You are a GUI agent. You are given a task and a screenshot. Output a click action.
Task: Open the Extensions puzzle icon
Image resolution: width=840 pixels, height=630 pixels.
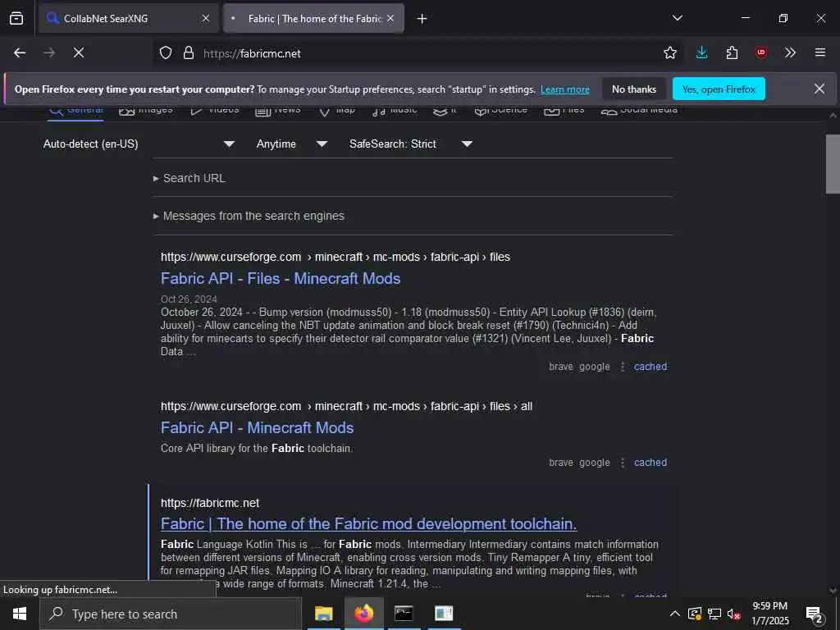tap(732, 52)
